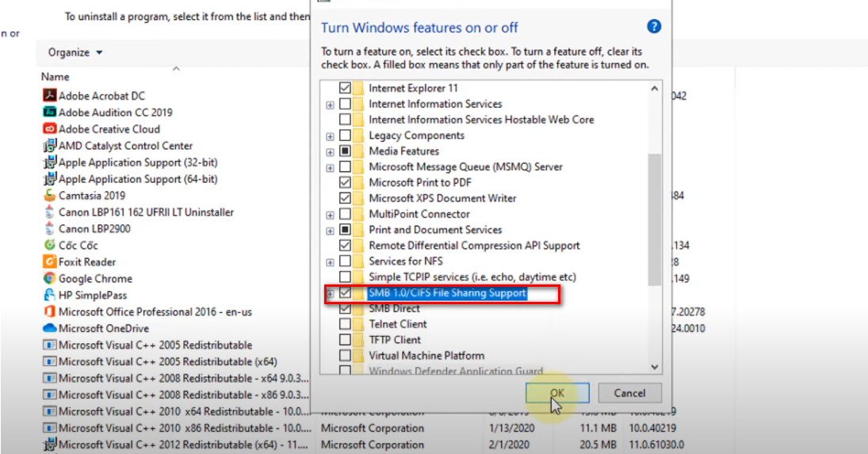Expand the MultiPoint Connector node

point(330,215)
